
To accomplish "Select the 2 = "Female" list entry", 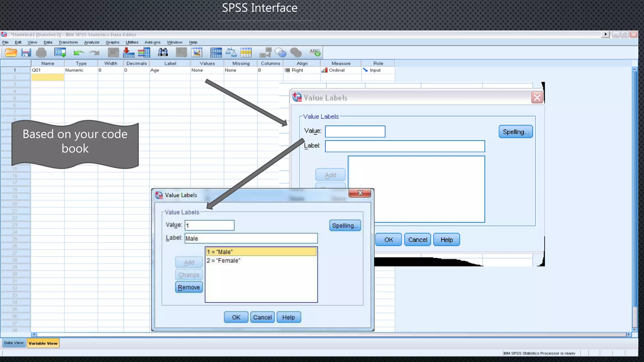I will coord(261,261).
